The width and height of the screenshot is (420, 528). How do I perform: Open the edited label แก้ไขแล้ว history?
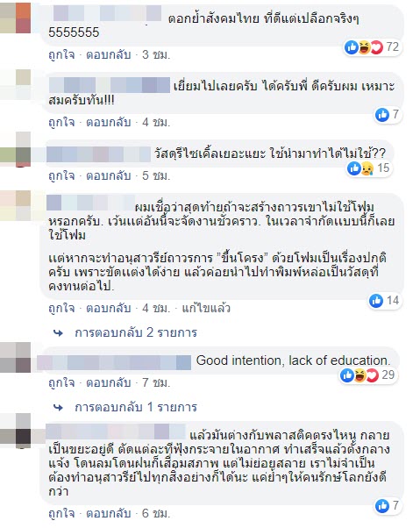(x=206, y=308)
